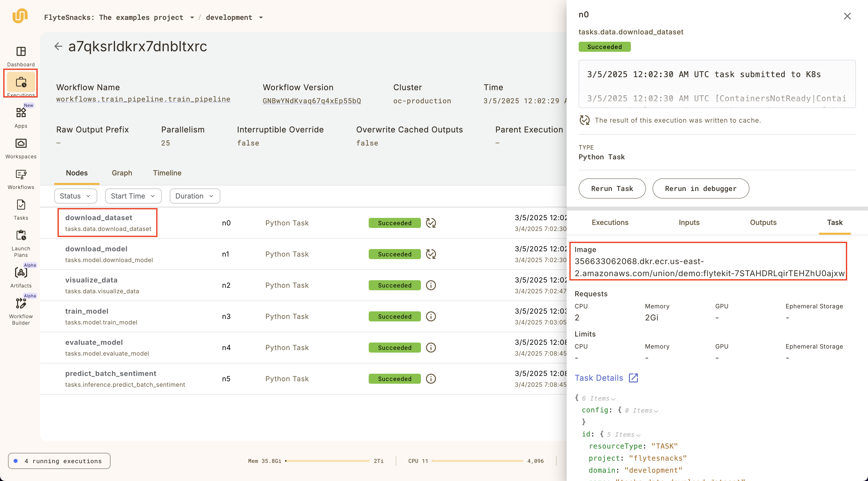Expand the development domain dropdown
This screenshot has height=481, width=868.
261,18
